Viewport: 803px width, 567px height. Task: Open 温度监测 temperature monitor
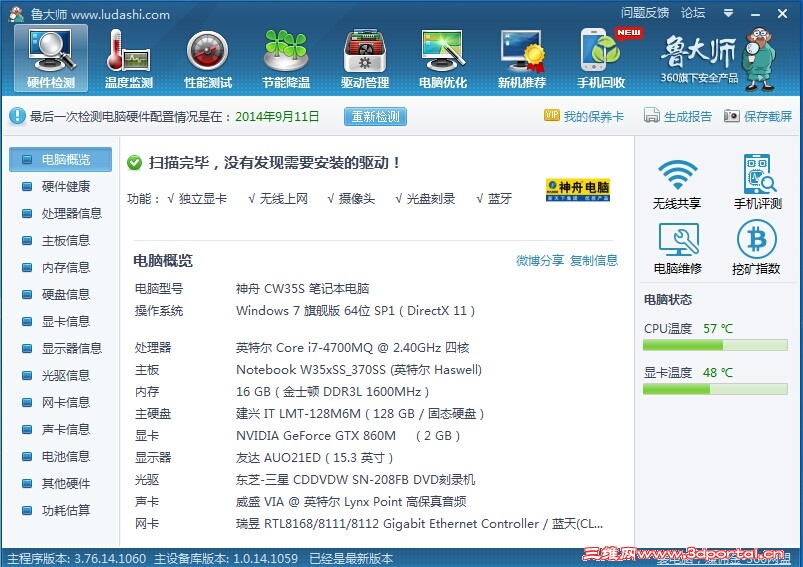click(x=129, y=58)
